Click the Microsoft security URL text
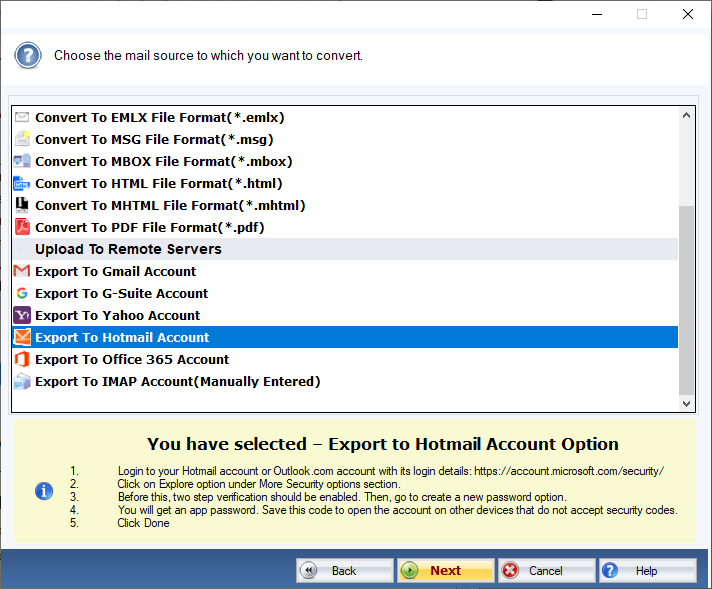The height and width of the screenshot is (589, 712). (569, 471)
